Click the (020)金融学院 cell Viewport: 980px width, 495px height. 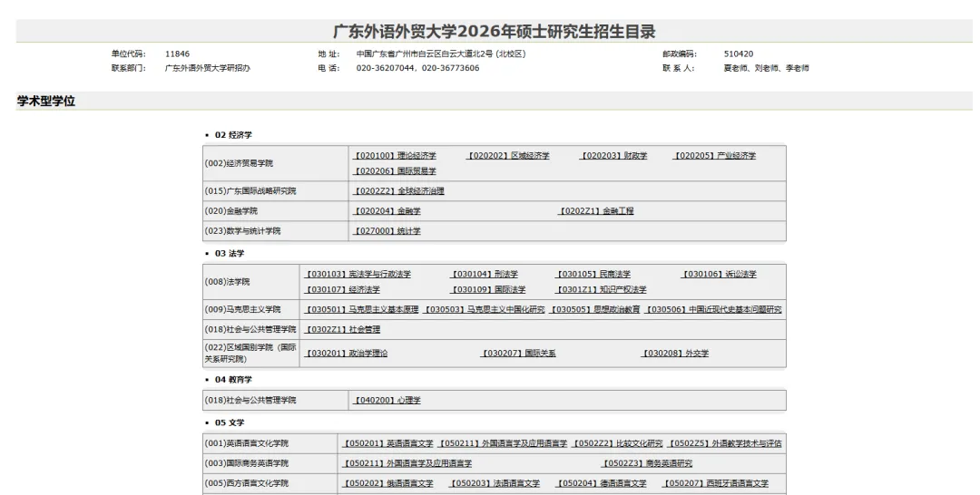click(276, 211)
